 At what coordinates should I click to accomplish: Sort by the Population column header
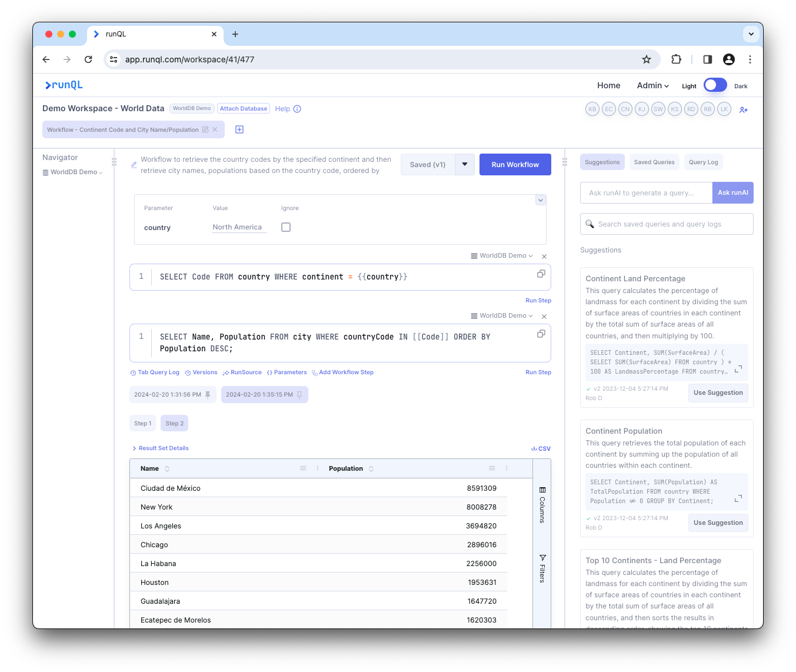pyautogui.click(x=346, y=468)
